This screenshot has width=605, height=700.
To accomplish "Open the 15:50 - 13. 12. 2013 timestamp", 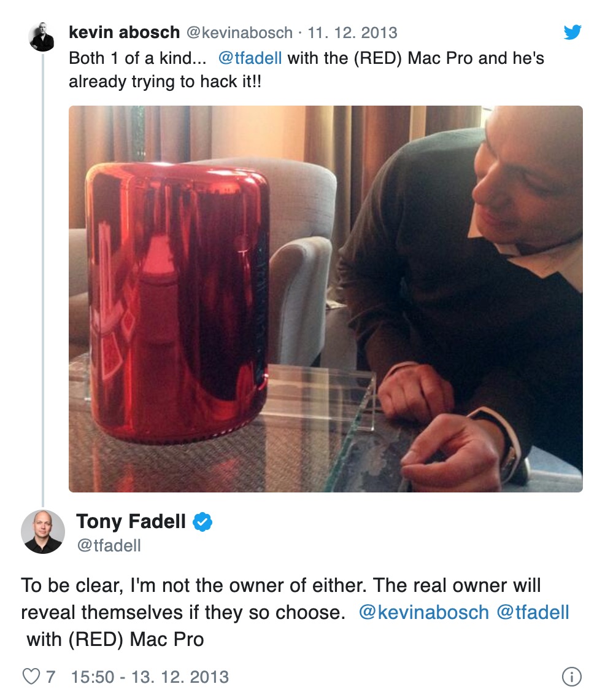I will tap(150, 677).
